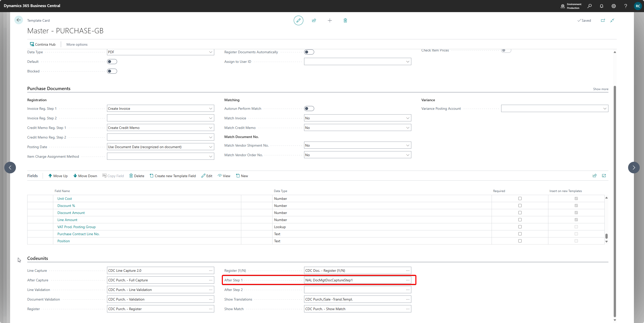Screen dimensions: 644x323
Task: Click the pencil edit icon at top
Action: (298, 20)
